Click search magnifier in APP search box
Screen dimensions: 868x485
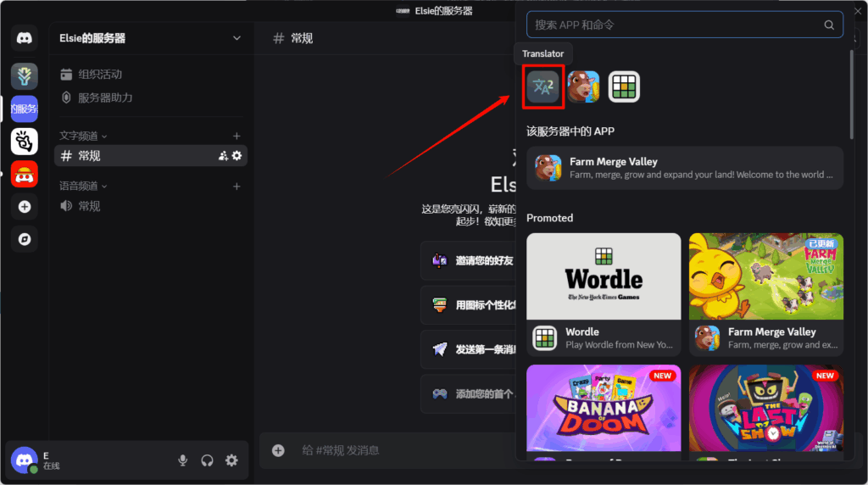(829, 25)
